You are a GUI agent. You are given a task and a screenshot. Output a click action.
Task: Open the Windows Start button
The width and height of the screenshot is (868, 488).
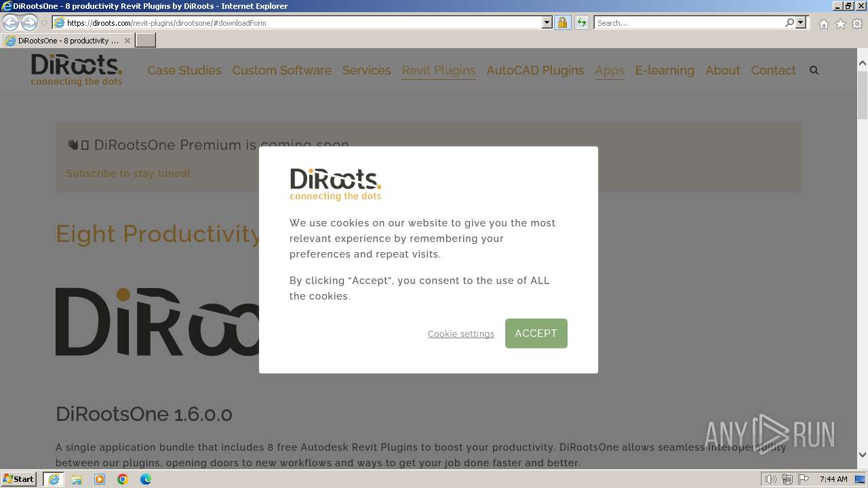19,479
